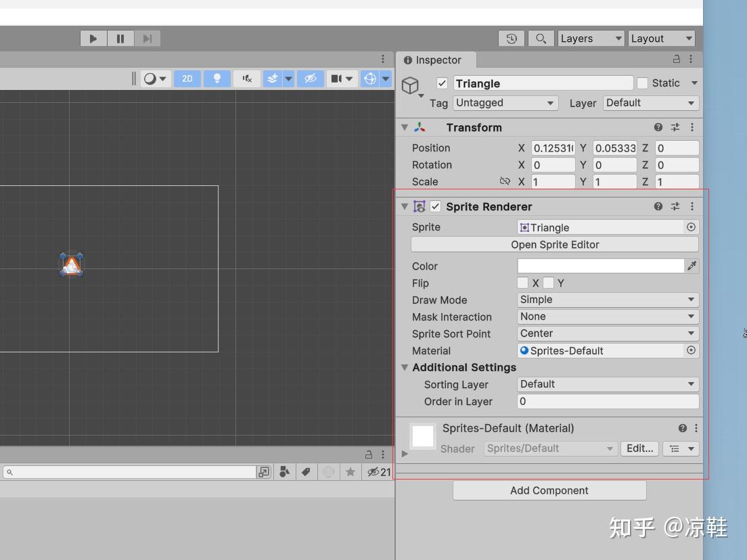747x560 pixels.
Task: Open search by type filter in Project bar
Action: coord(285,471)
